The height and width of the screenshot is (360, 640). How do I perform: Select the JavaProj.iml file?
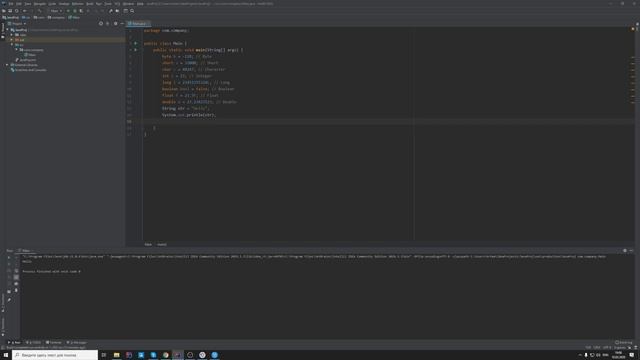click(x=25, y=60)
